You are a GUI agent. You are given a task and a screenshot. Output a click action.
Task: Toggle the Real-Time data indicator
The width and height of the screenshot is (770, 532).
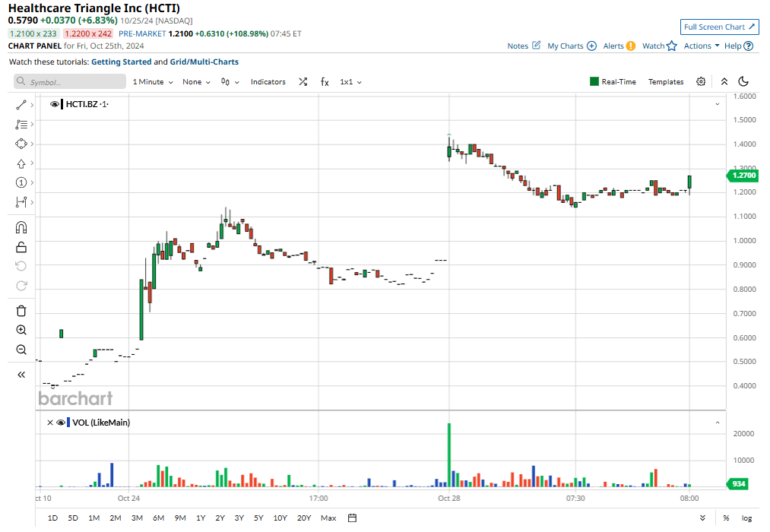point(613,81)
